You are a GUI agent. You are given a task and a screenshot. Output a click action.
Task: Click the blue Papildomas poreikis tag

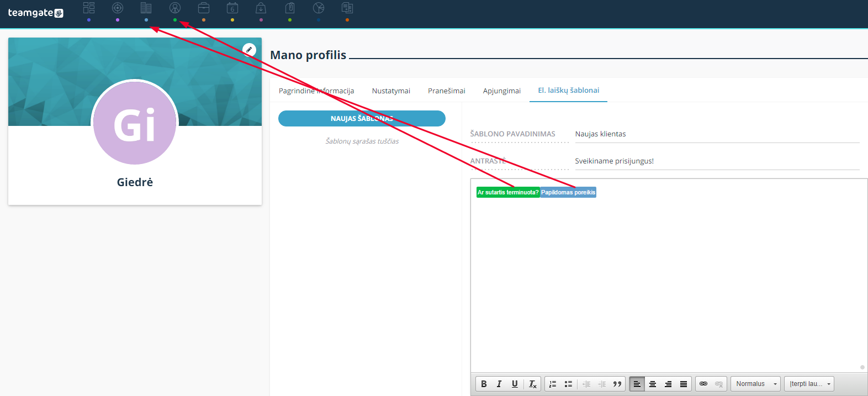[x=568, y=192]
